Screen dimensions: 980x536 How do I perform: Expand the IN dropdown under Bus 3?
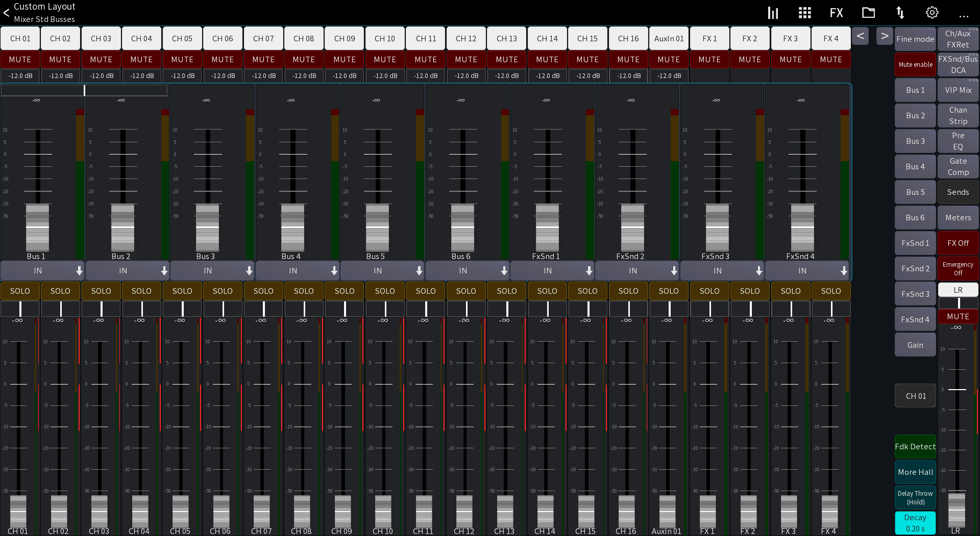point(212,271)
